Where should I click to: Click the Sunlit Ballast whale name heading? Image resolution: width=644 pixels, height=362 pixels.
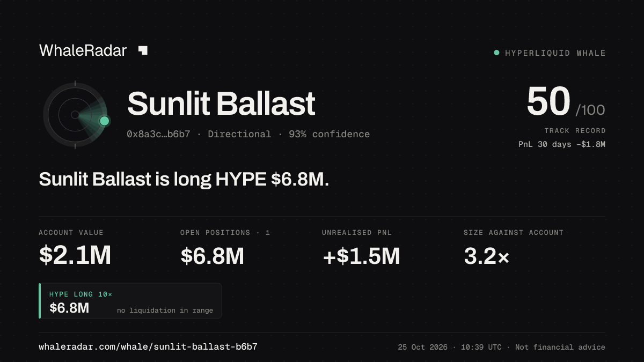[x=221, y=104]
